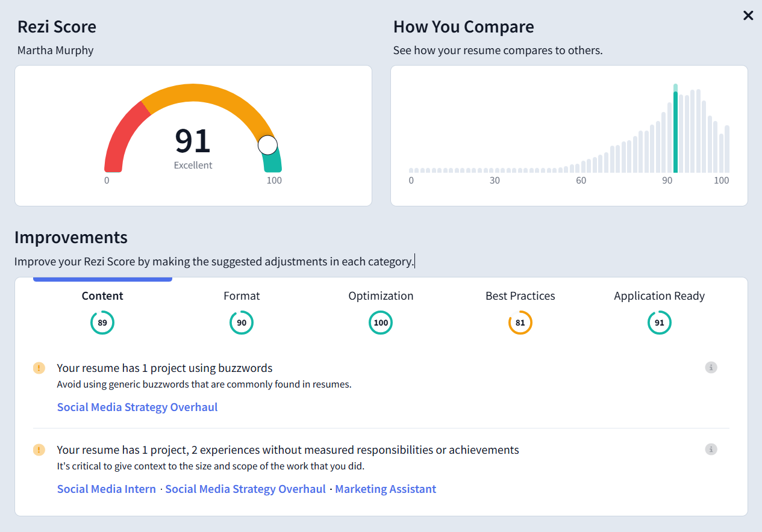Click the 'Excellent' rating label

[x=193, y=165]
